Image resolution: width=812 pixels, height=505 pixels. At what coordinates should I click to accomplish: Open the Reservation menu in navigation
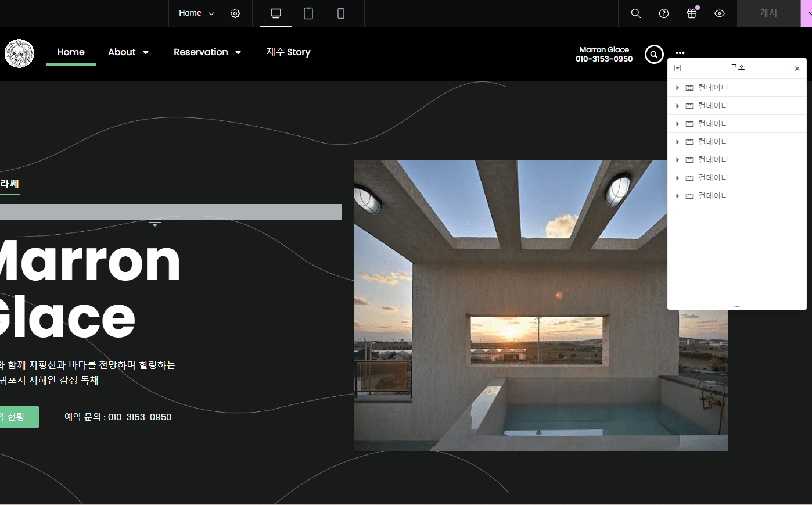[x=207, y=52]
